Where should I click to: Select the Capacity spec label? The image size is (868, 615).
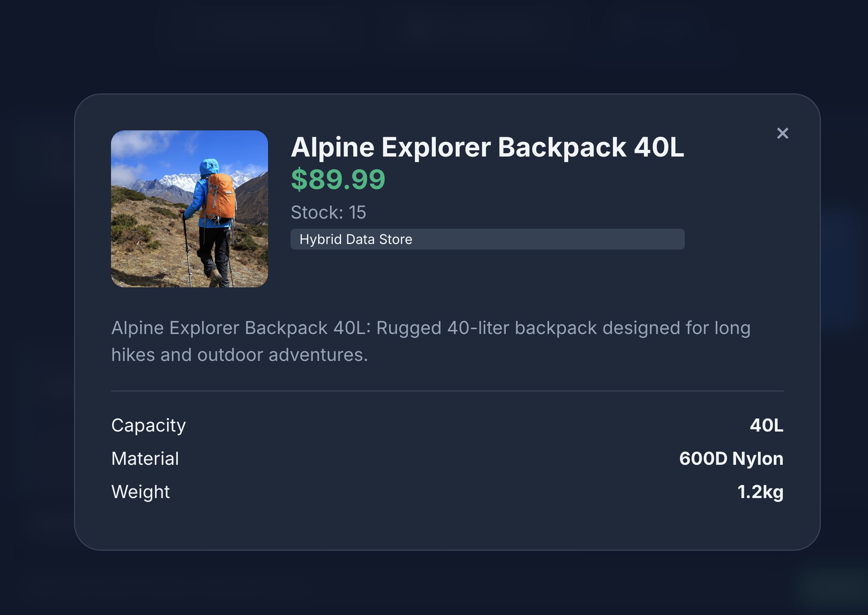pyautogui.click(x=148, y=425)
